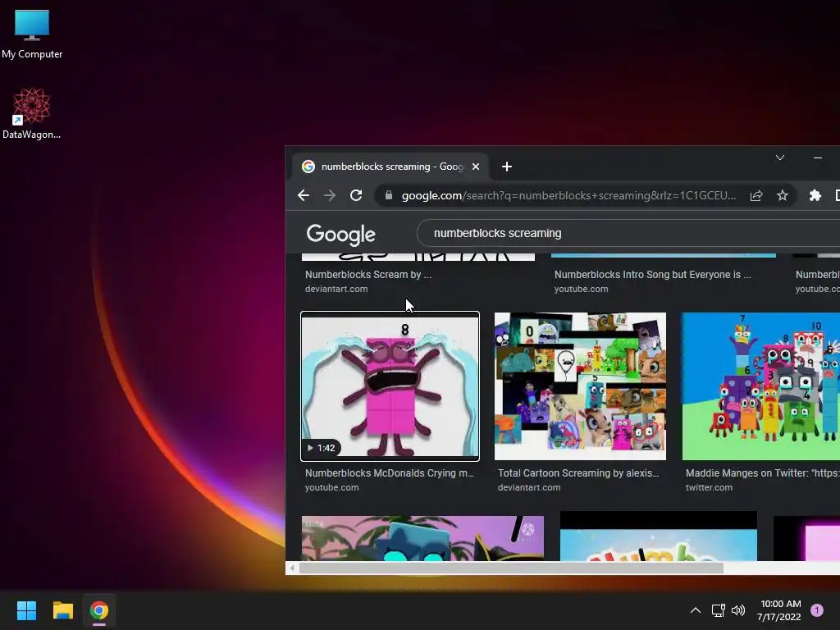The width and height of the screenshot is (840, 630).
Task: Click Numberblocks Scream by deviantart link
Action: 368,274
